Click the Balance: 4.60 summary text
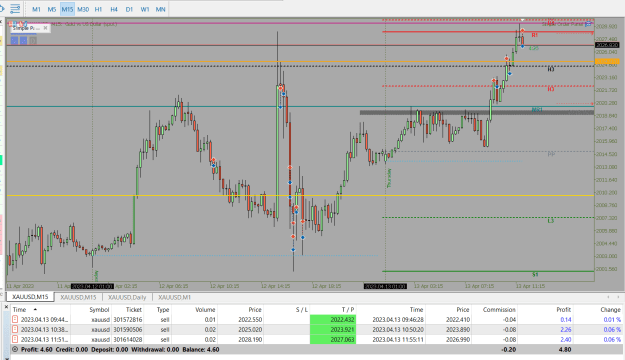 pyautogui.click(x=200, y=350)
